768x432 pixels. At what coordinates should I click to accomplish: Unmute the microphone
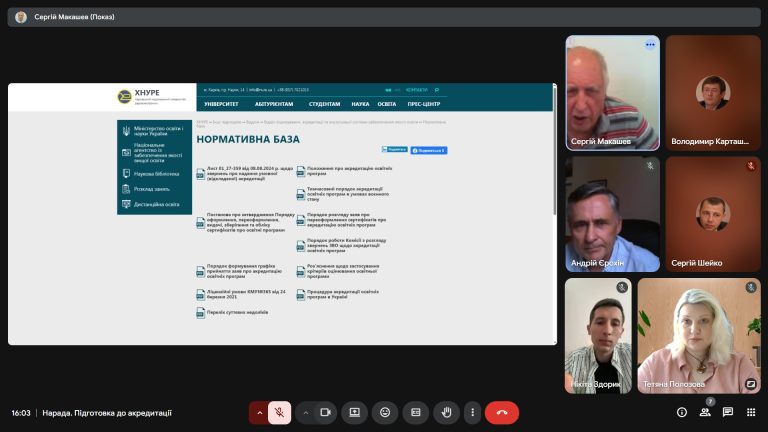click(280, 412)
